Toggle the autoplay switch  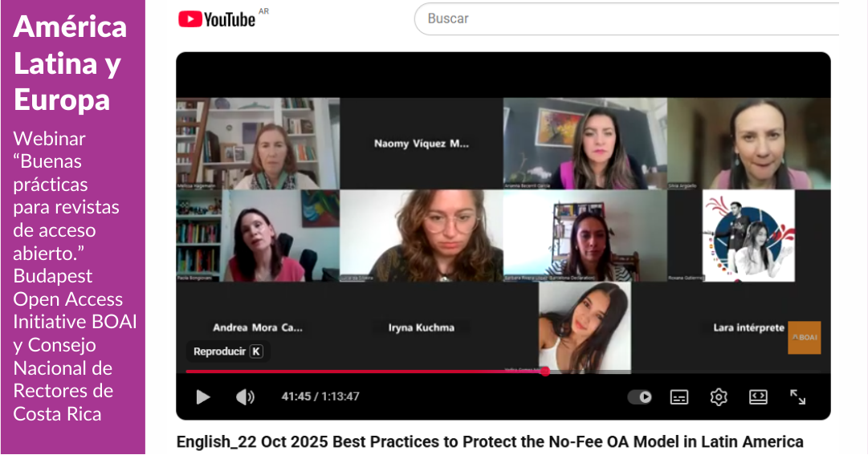(x=639, y=397)
